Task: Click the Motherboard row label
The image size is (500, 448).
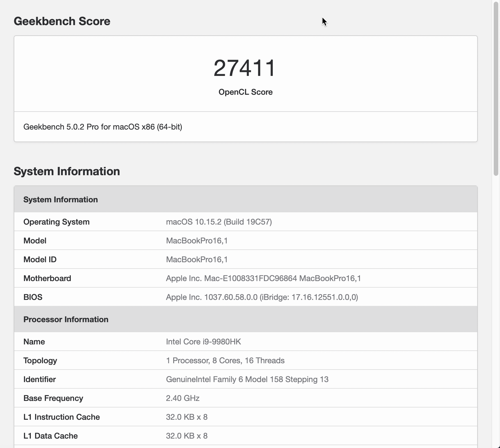Action: coord(47,278)
